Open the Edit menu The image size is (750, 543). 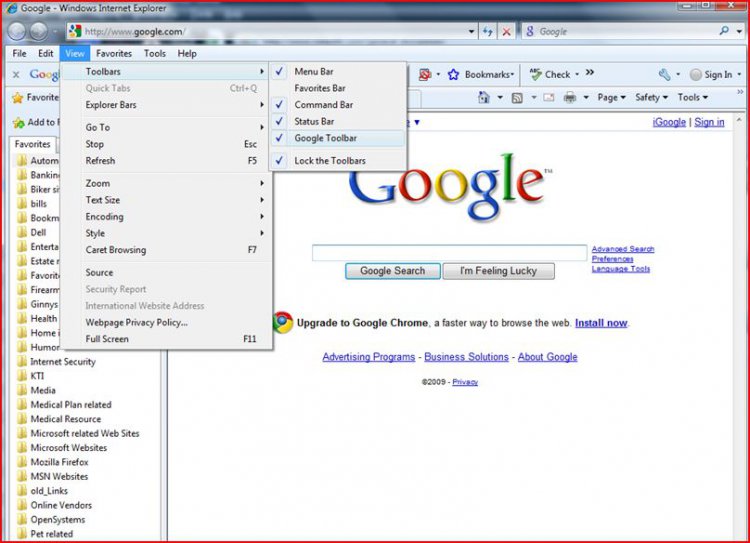click(x=45, y=54)
